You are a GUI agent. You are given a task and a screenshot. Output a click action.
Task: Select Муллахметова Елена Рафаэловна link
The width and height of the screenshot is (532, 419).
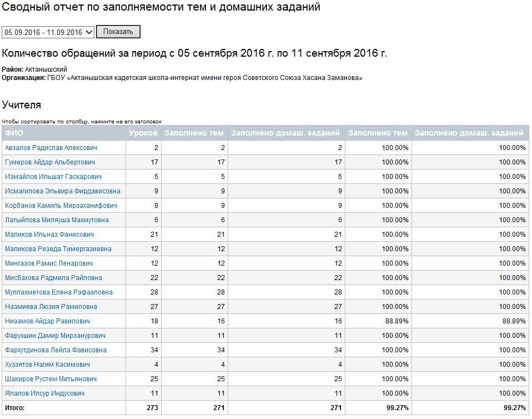(59, 292)
